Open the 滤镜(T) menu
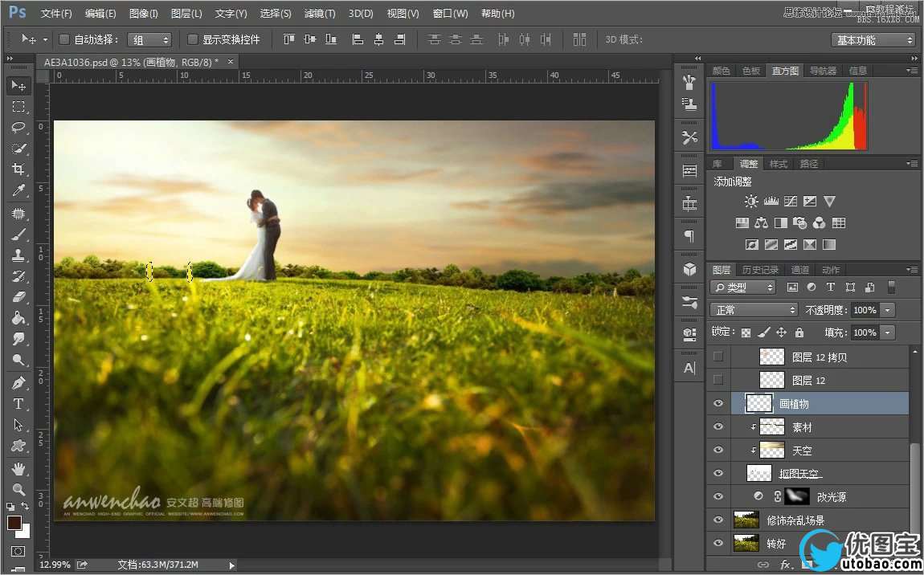Image resolution: width=924 pixels, height=575 pixels. (320, 14)
